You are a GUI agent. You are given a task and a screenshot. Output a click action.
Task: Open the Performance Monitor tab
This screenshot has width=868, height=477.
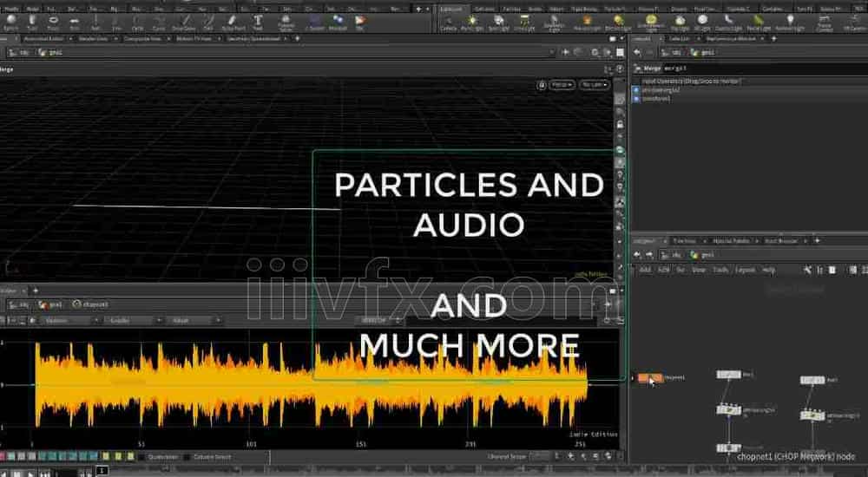tap(731, 39)
